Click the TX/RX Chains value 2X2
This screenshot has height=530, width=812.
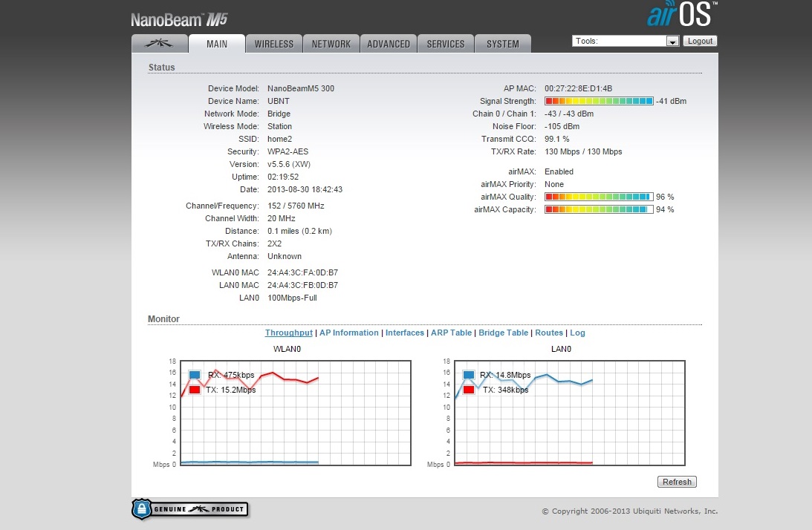[274, 243]
